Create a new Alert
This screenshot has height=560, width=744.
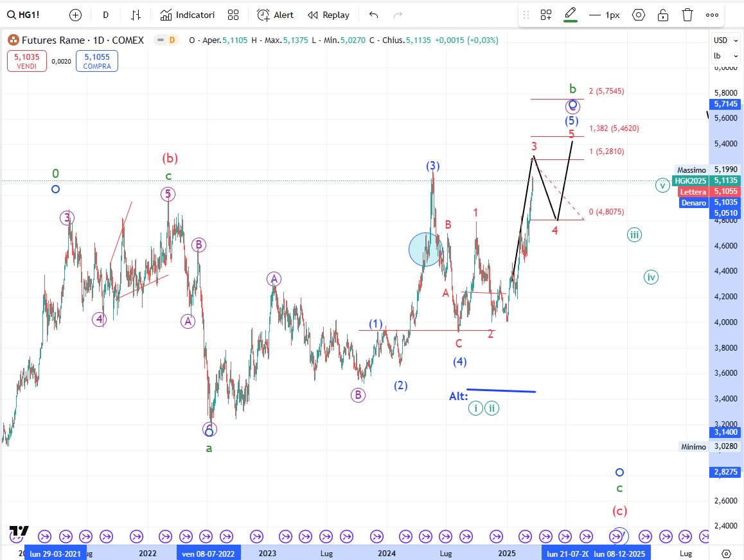click(275, 15)
